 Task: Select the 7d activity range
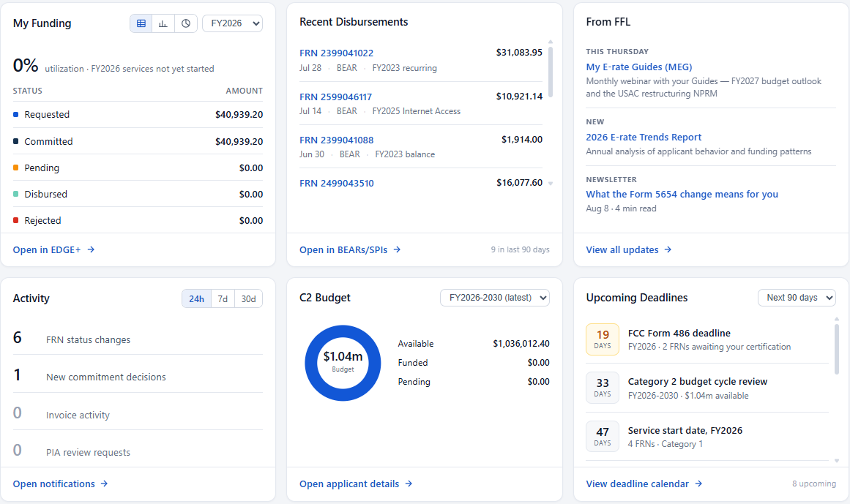coord(223,299)
